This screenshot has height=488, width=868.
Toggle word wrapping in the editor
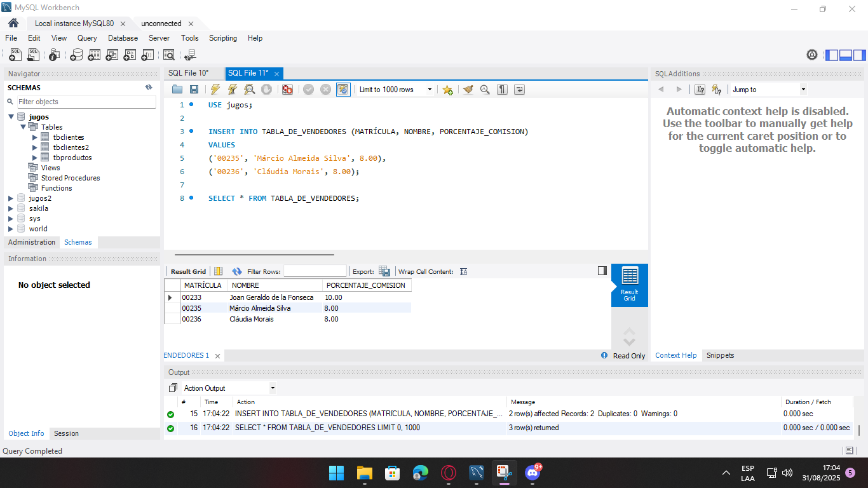click(519, 90)
